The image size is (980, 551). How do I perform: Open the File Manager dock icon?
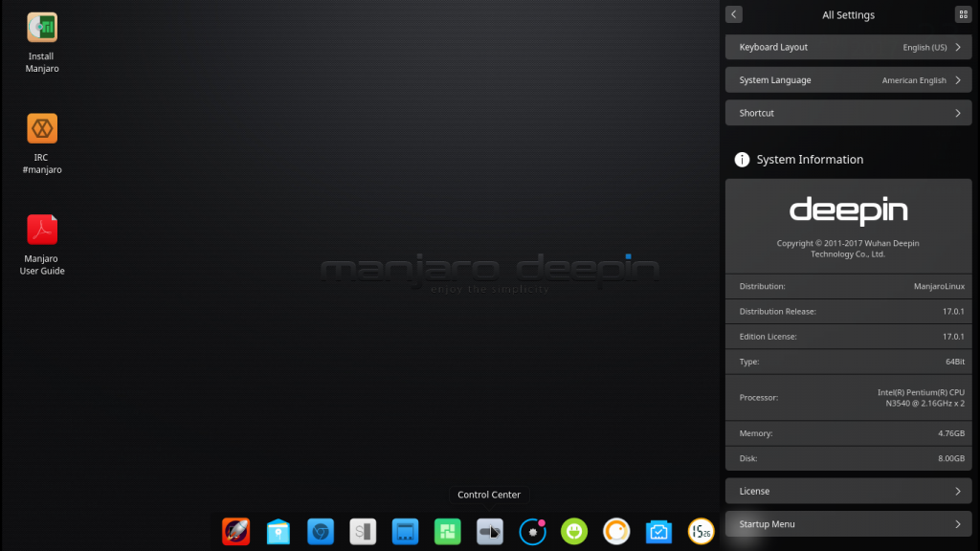(x=278, y=531)
